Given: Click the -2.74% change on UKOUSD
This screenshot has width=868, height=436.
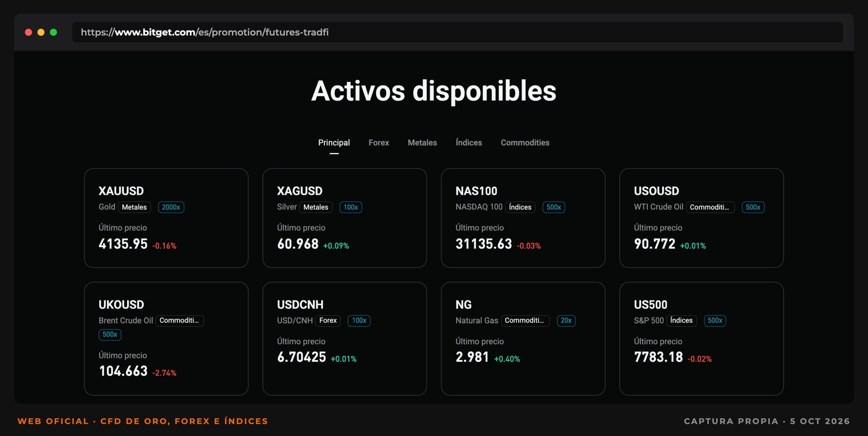Looking at the screenshot, I should tap(164, 373).
